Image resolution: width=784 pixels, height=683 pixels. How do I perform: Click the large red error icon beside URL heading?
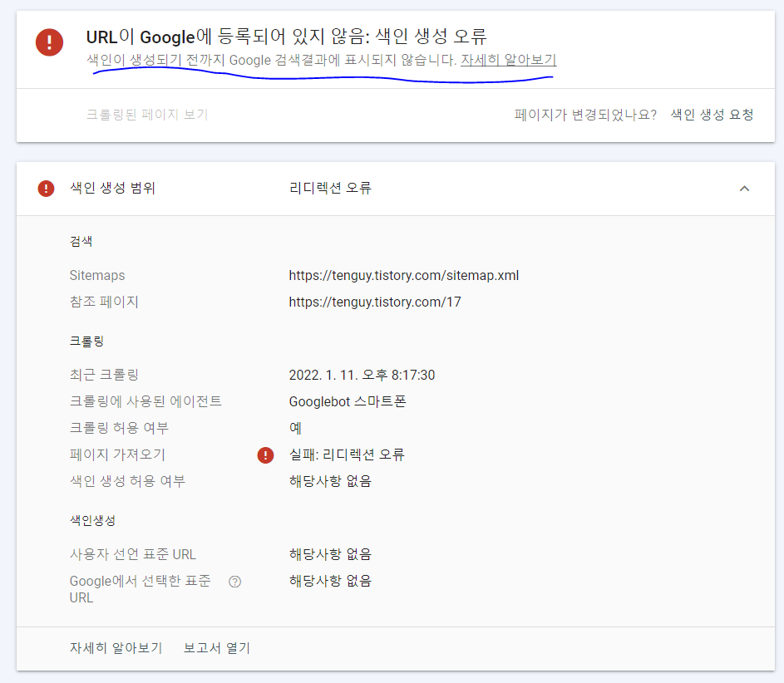[x=50, y=42]
